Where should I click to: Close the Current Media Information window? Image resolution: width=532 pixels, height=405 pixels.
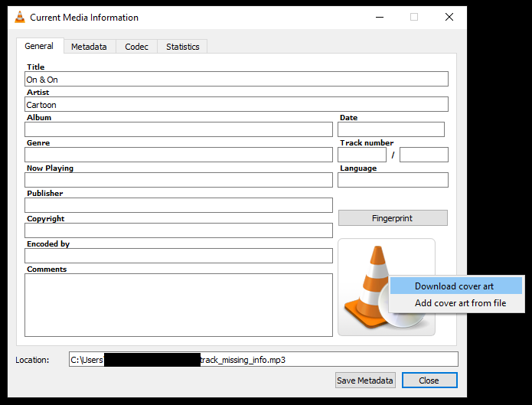[449, 17]
